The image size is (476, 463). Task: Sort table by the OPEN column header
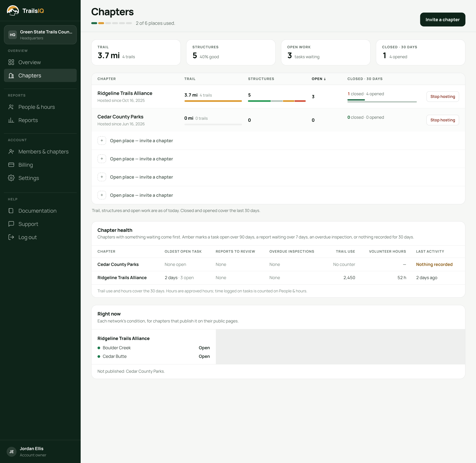[319, 79]
